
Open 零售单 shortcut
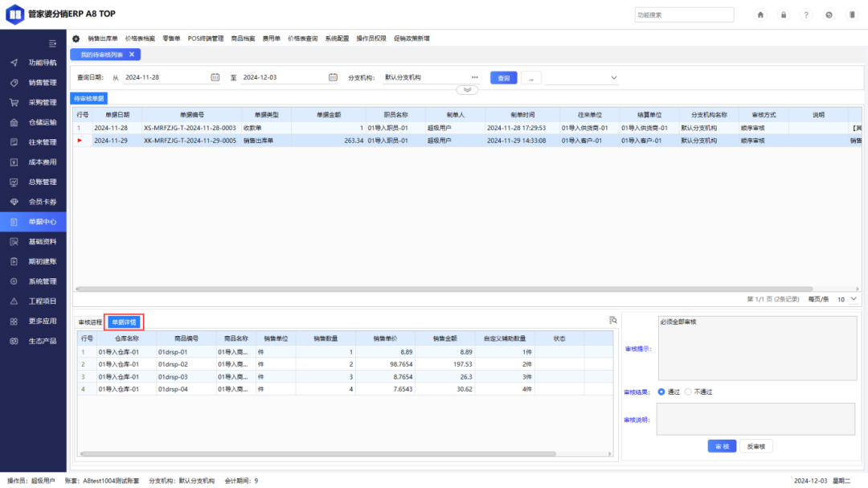(172, 39)
